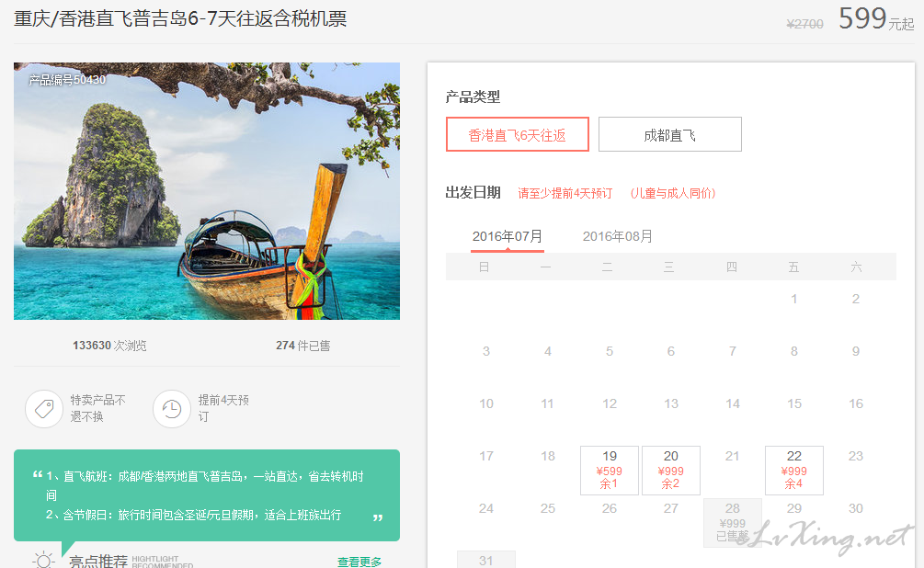The width and height of the screenshot is (924, 568).
Task: Pick July 19 departure at ¥599
Action: (610, 471)
